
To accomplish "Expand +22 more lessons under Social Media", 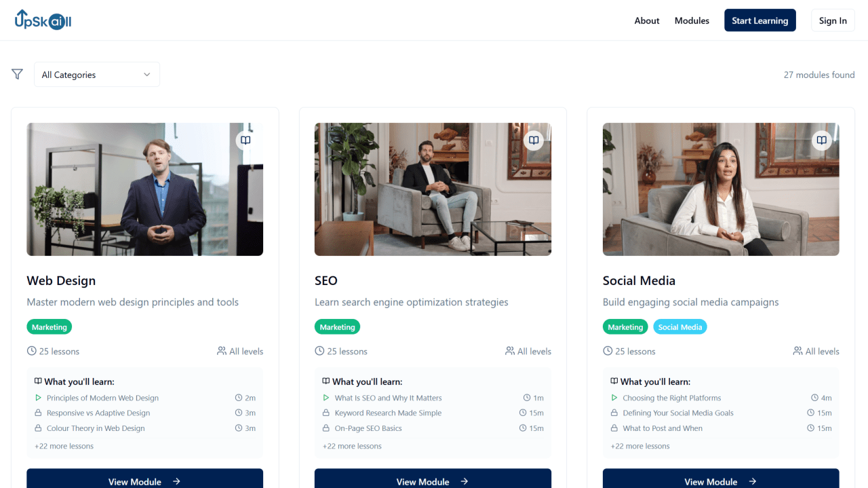I will pos(640,446).
